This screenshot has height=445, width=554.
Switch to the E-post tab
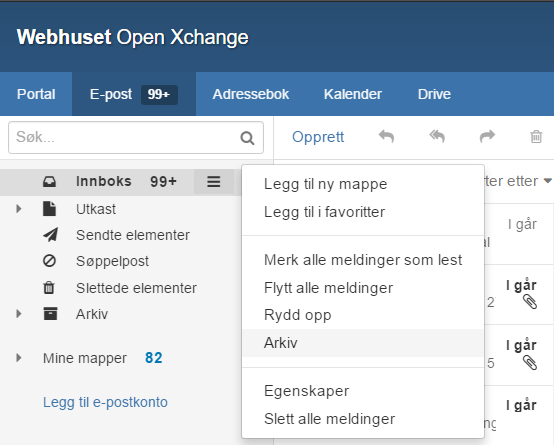pos(134,94)
